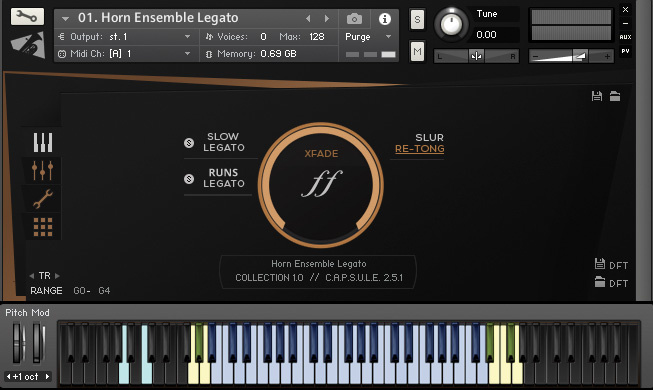Screen dimensions: 653x390
Task: Open the Purge dropdown menu
Action: click(x=389, y=37)
